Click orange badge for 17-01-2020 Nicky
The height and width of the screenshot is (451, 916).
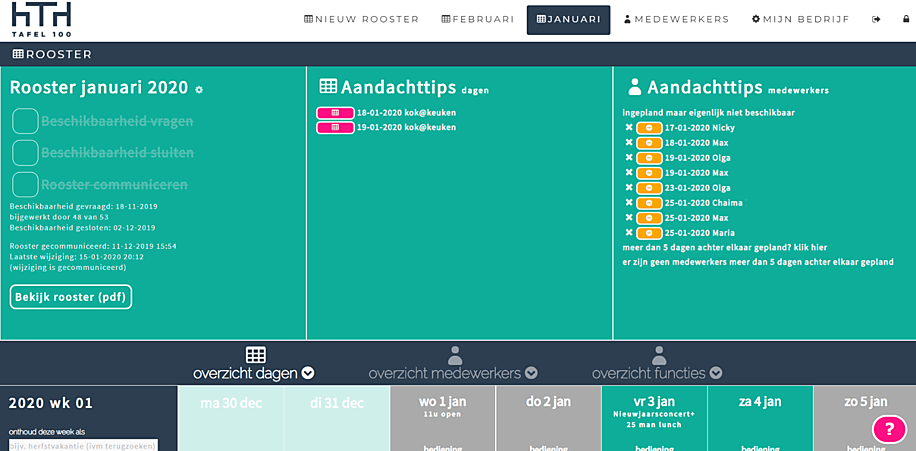click(649, 127)
